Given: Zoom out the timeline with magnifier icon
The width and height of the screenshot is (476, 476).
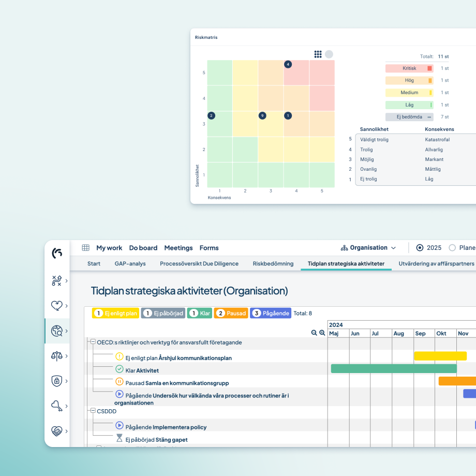Looking at the screenshot, I should pos(314,333).
